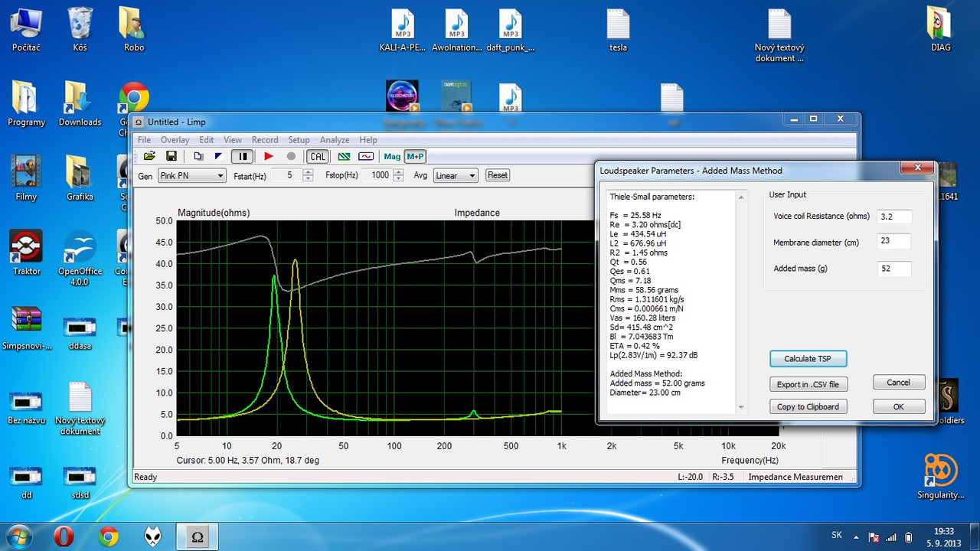Click the foobar2000 alien icon on the taskbar
The width and height of the screenshot is (980, 551).
click(x=153, y=537)
